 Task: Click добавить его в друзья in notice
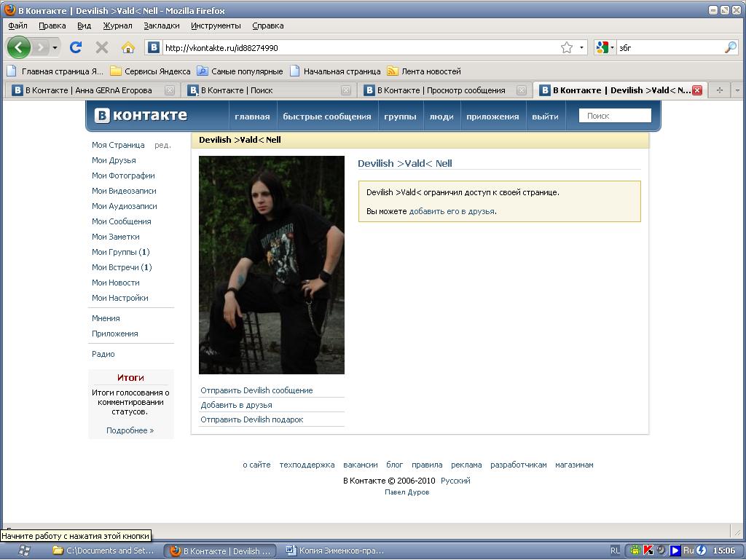pos(452,211)
